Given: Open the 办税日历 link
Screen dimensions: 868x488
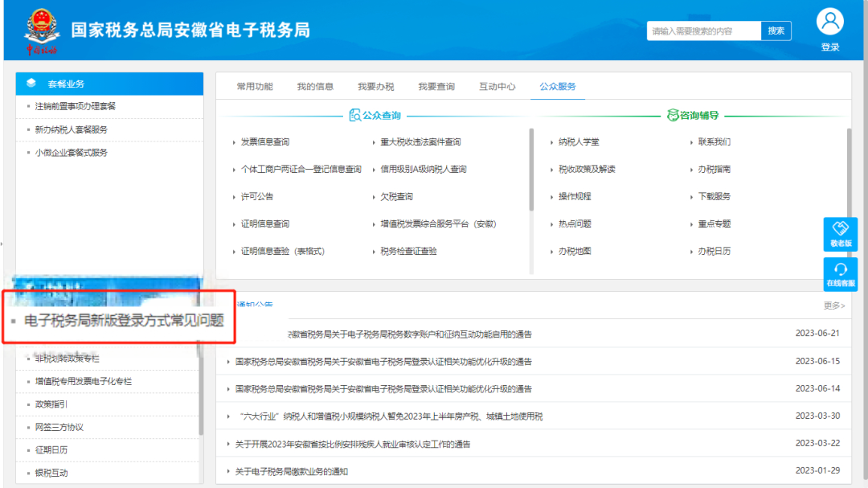Looking at the screenshot, I should click(x=714, y=252).
